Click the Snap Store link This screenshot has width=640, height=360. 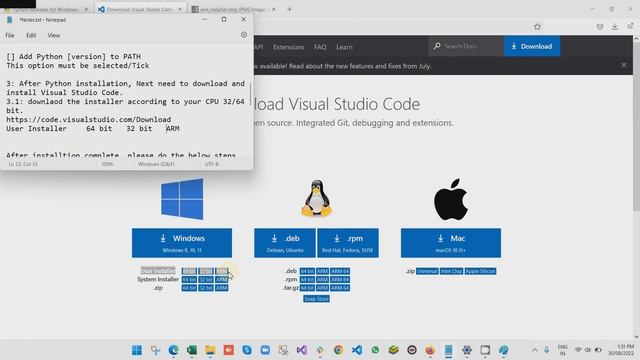316,299
